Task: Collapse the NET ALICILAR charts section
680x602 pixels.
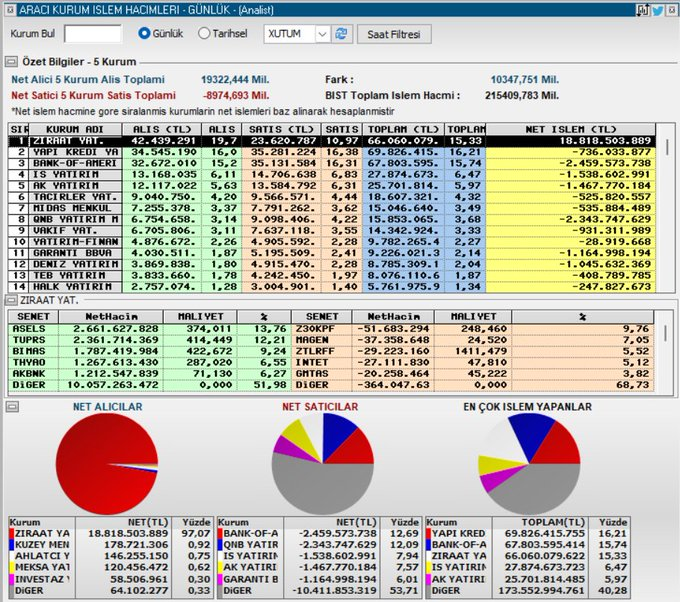Action: pyautogui.click(x=12, y=406)
